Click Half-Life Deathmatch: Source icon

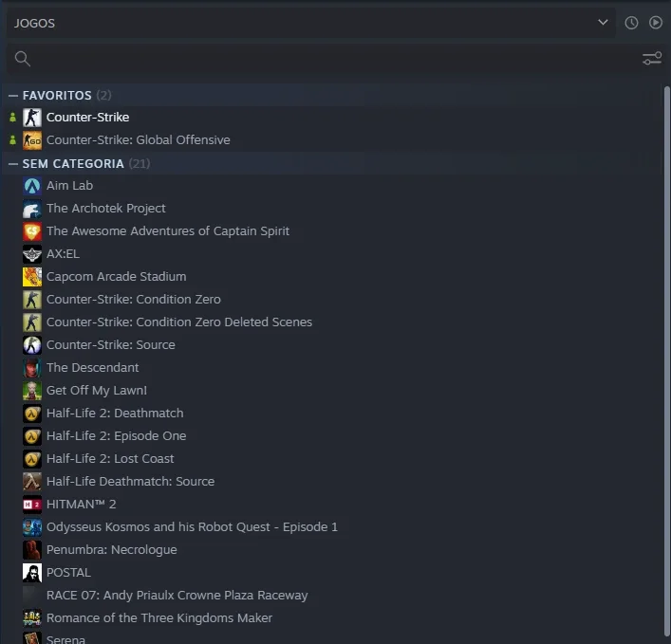coord(32,482)
